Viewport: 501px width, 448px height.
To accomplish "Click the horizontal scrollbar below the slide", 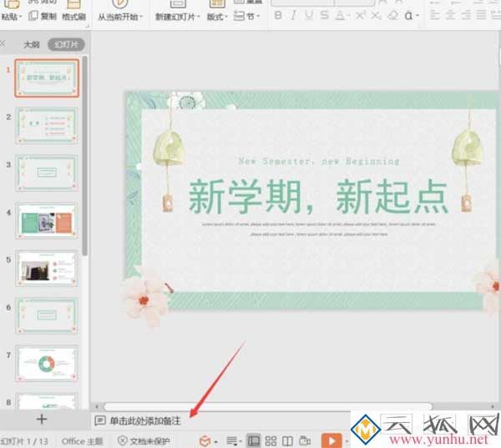I will [268, 406].
